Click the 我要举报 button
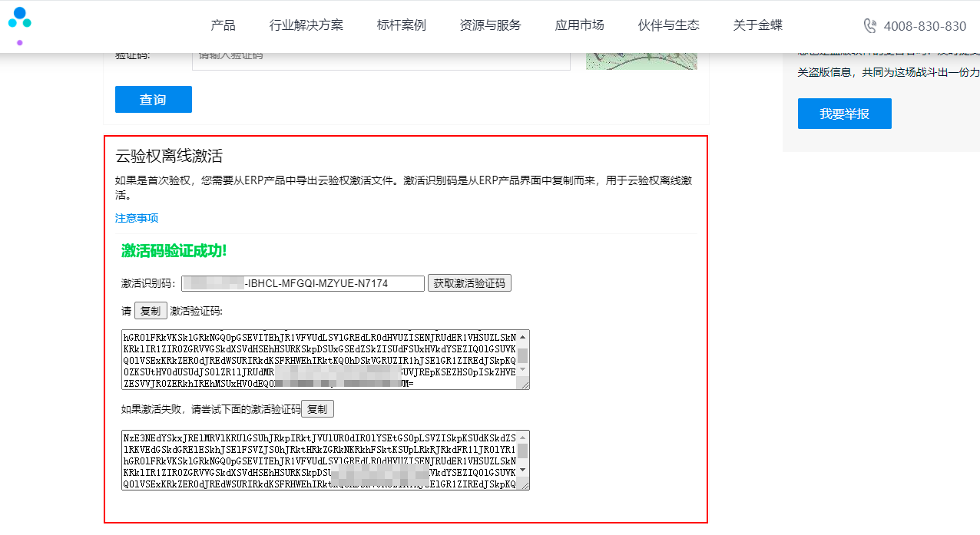Viewport: 980px width, 535px height. point(845,114)
